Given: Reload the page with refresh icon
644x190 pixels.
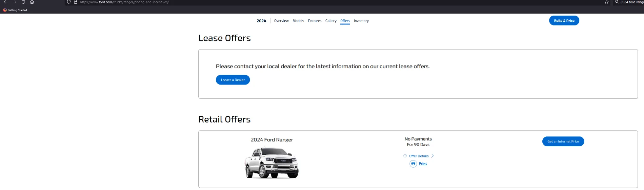Looking at the screenshot, I should 23,2.
